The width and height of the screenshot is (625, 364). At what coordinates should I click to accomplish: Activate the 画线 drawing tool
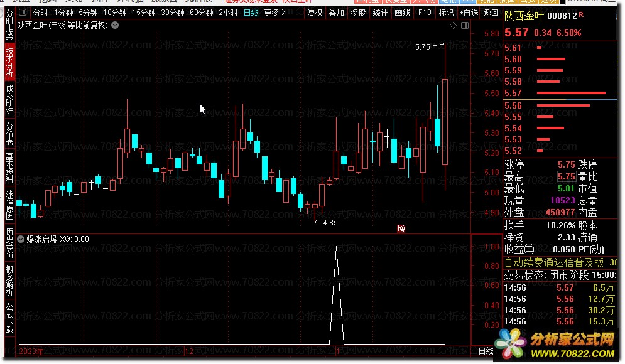(x=402, y=13)
